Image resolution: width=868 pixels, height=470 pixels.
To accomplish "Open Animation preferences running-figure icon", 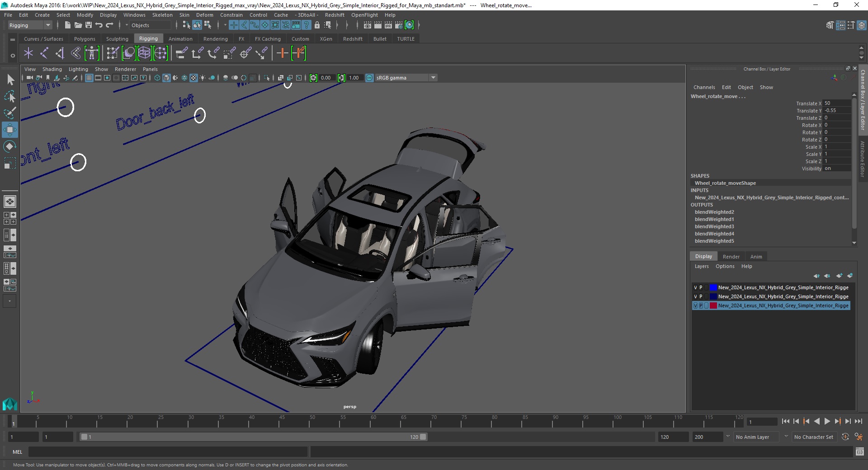I will (x=859, y=437).
